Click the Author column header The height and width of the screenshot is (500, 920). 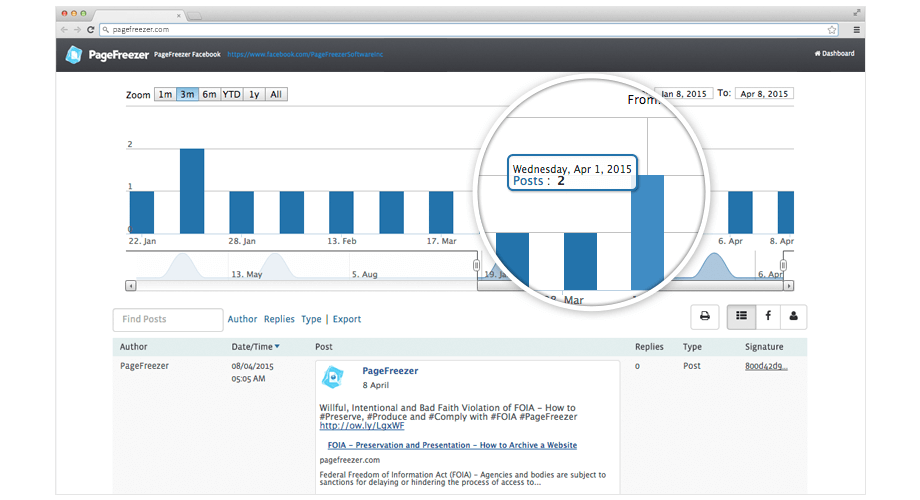point(133,347)
